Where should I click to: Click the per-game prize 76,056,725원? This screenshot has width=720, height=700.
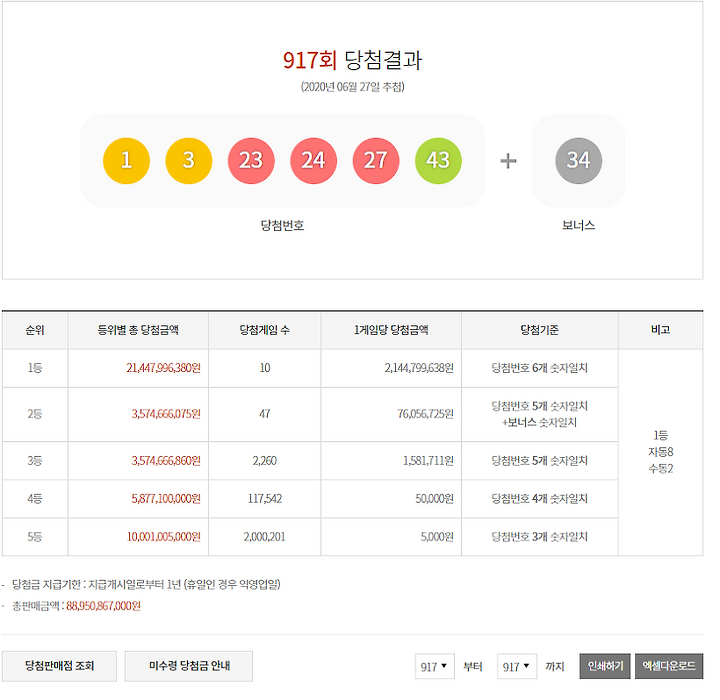426,414
